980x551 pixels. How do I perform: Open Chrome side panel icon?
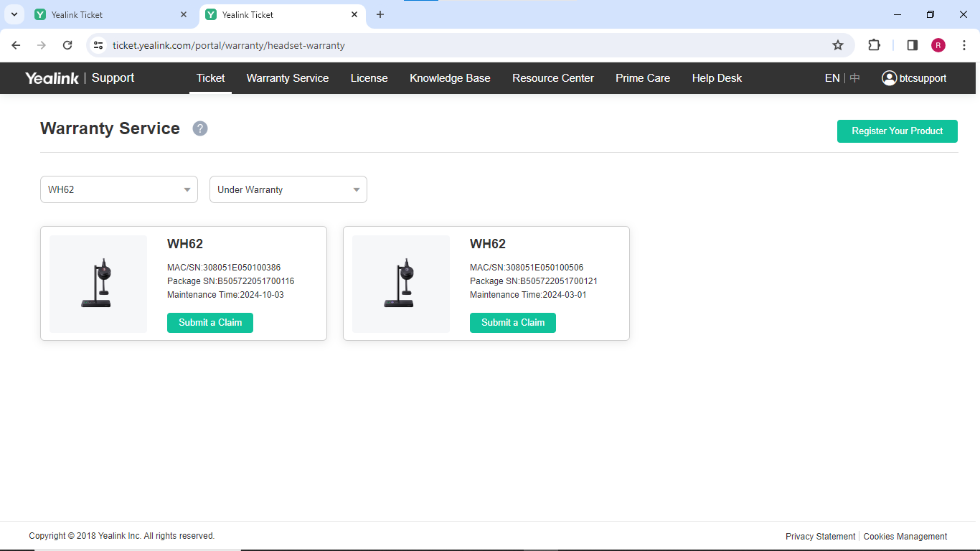point(913,45)
